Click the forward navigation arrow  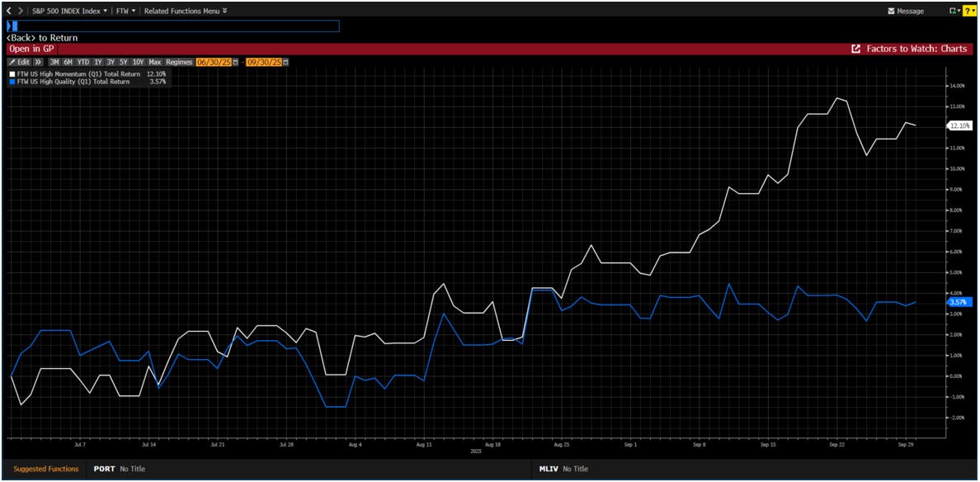click(21, 11)
